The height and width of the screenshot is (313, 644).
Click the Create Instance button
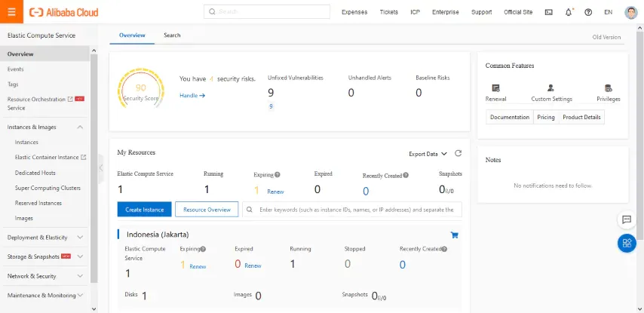(145, 210)
